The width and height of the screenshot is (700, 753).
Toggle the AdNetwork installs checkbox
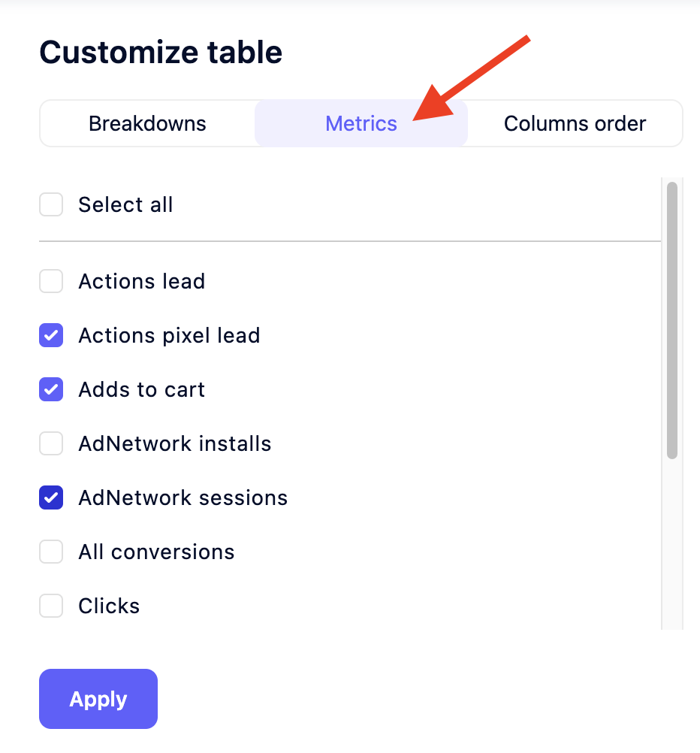click(x=51, y=443)
